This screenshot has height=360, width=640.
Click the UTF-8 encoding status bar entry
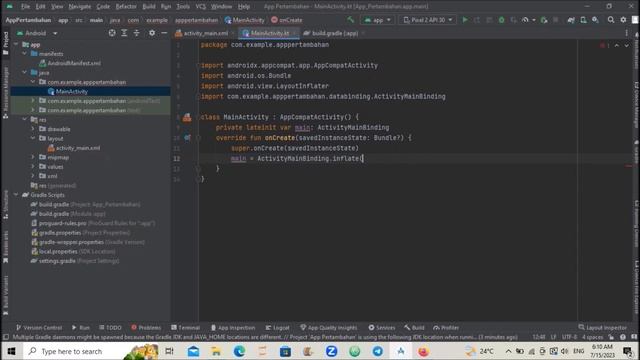click(x=569, y=337)
